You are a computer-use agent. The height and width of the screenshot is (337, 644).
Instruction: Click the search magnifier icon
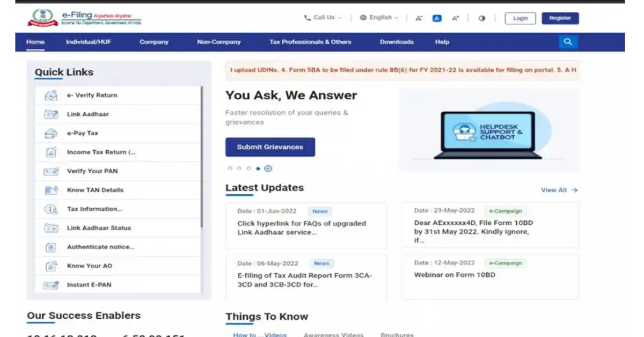point(568,42)
